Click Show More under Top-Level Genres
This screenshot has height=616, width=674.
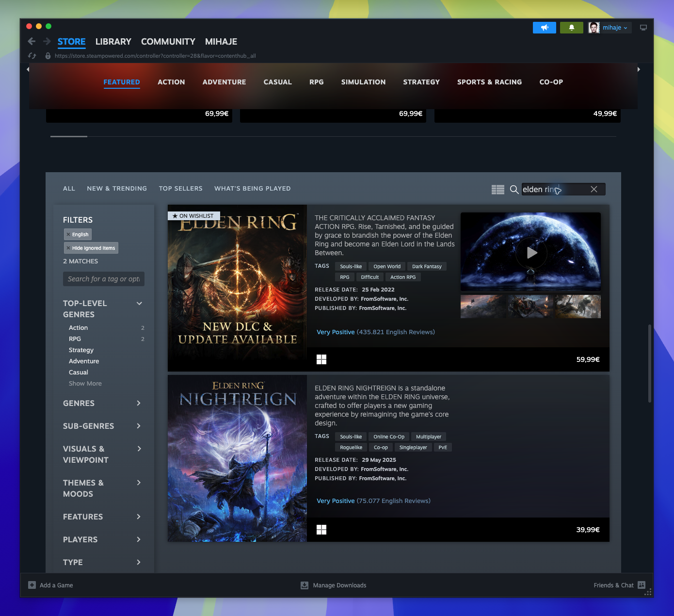85,384
